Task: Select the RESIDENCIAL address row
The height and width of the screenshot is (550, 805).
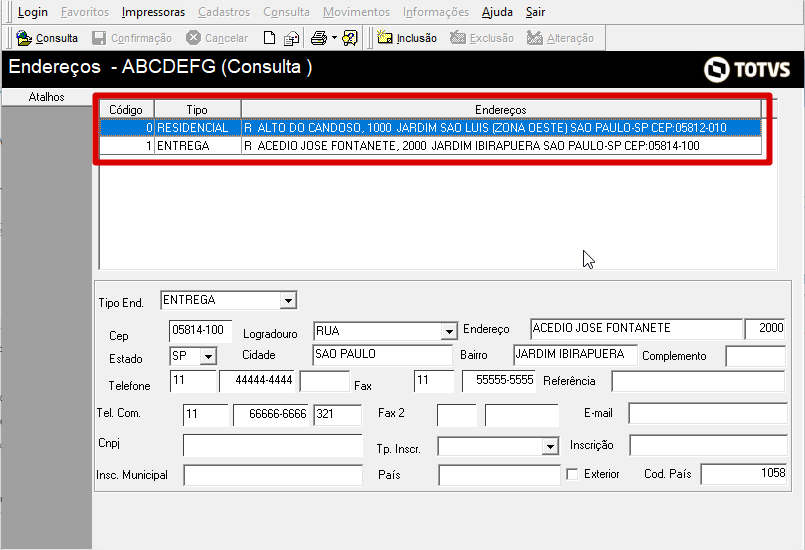Action: [430, 127]
